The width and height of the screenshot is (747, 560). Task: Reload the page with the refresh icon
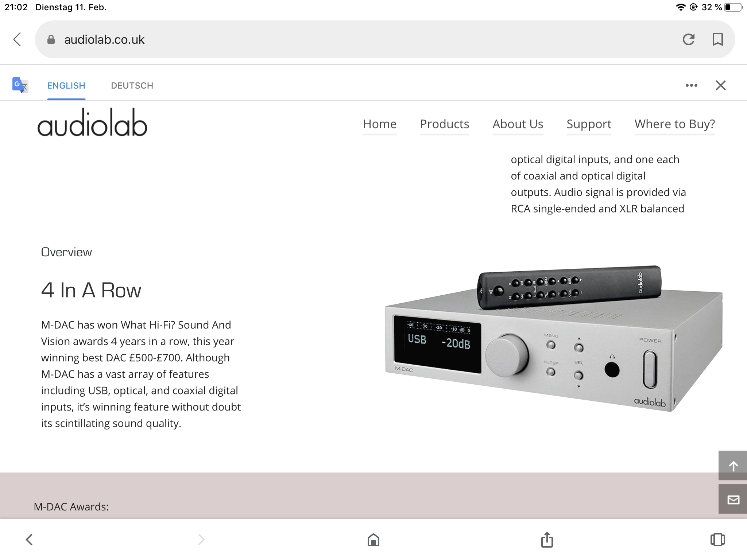(x=689, y=39)
